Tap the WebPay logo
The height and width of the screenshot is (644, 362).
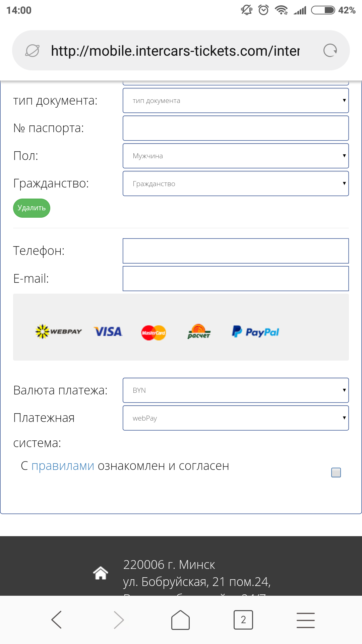[x=59, y=331]
